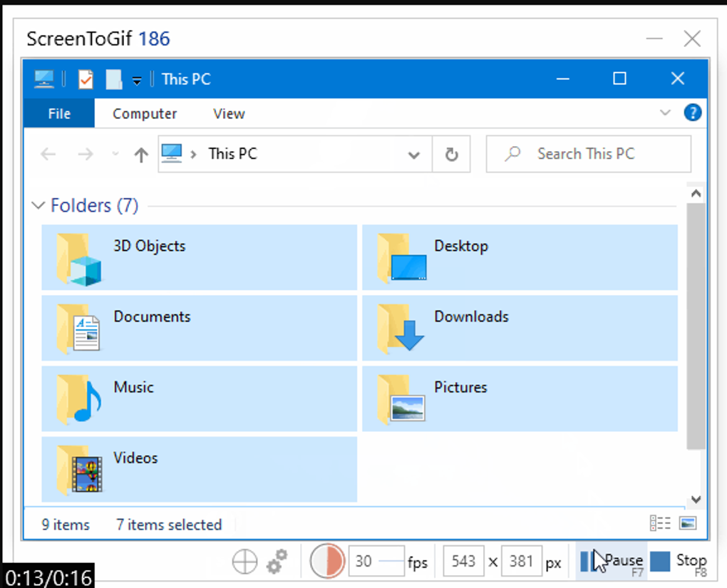
Task: Click the fps value field showing 30
Action: [376, 561]
